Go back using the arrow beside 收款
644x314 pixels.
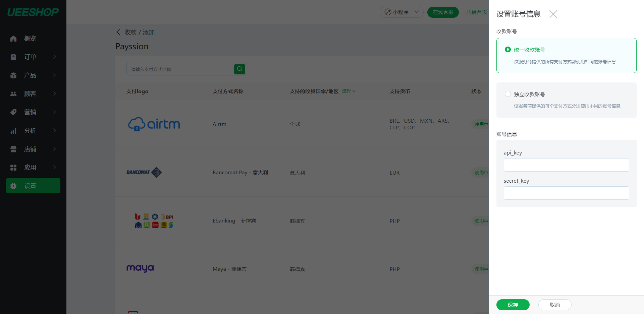pyautogui.click(x=118, y=32)
